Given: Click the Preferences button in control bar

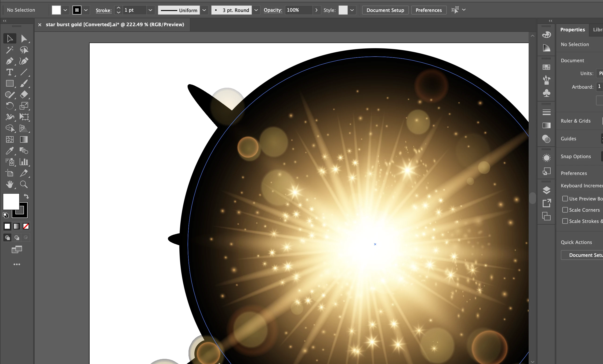Looking at the screenshot, I should coord(429,10).
